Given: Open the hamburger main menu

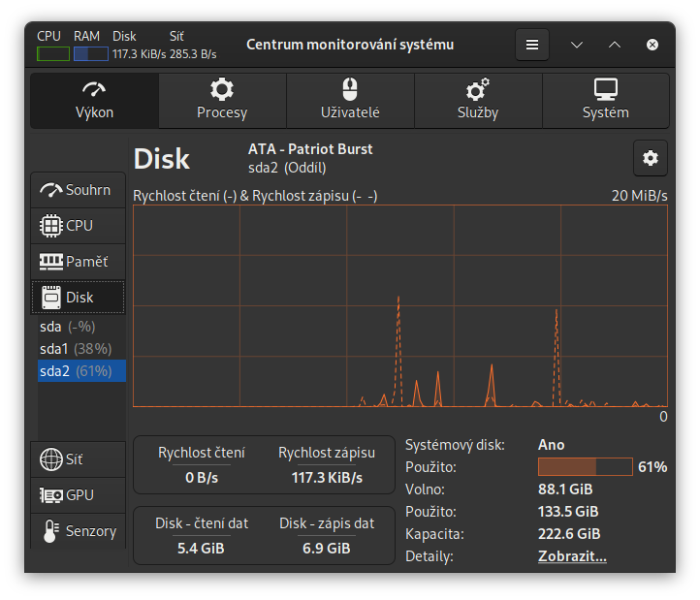Looking at the screenshot, I should tap(531, 45).
